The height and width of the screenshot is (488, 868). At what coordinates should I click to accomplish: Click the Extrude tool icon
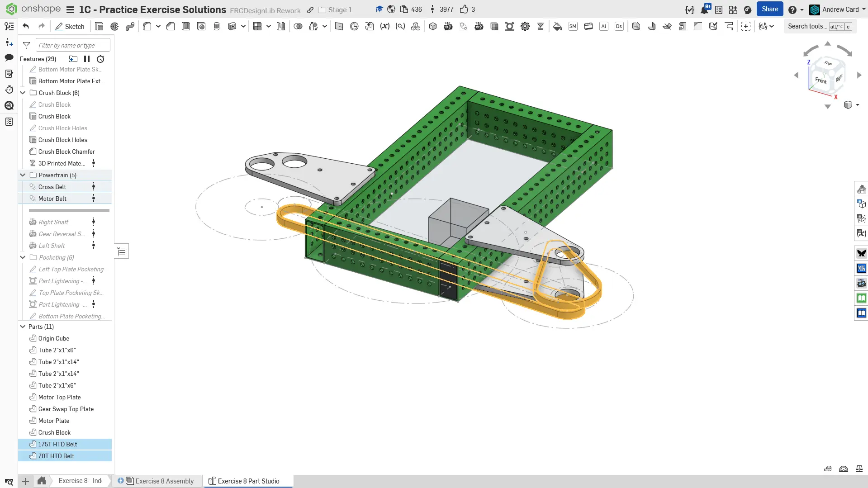coord(99,26)
